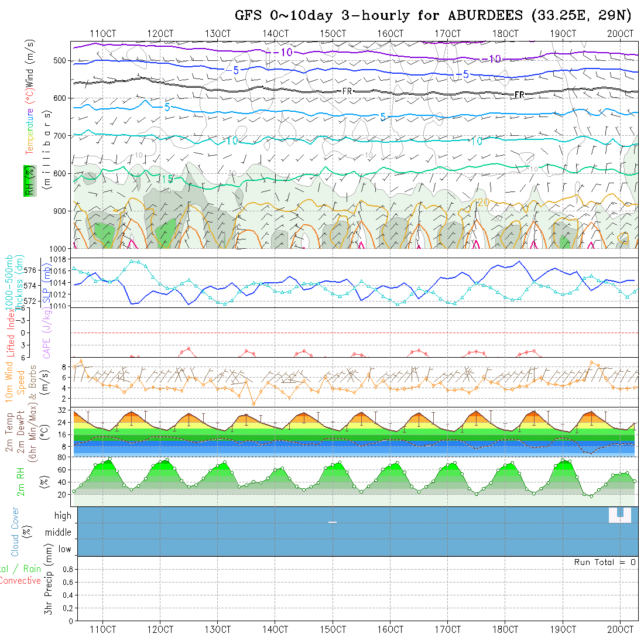Click the orange 20 temperature contour label
Image resolution: width=644 pixels, height=644 pixels.
click(x=484, y=202)
